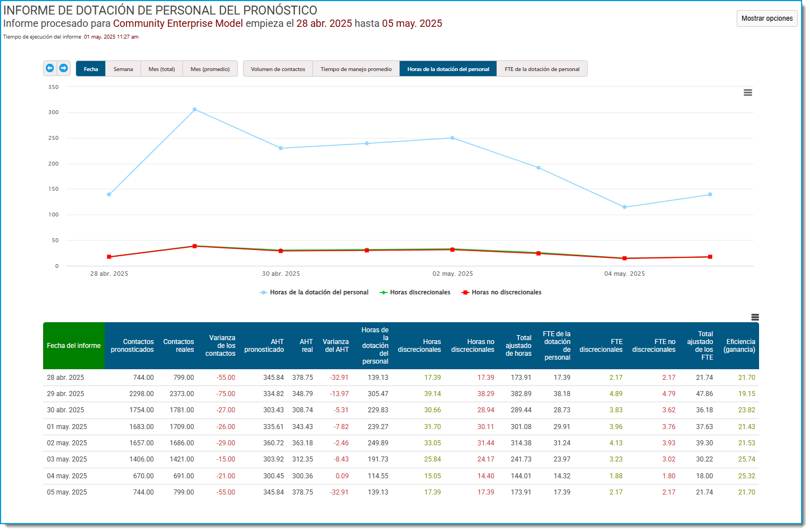Sort by Contactos pronosticados column header
This screenshot has width=810, height=532.
[132, 346]
